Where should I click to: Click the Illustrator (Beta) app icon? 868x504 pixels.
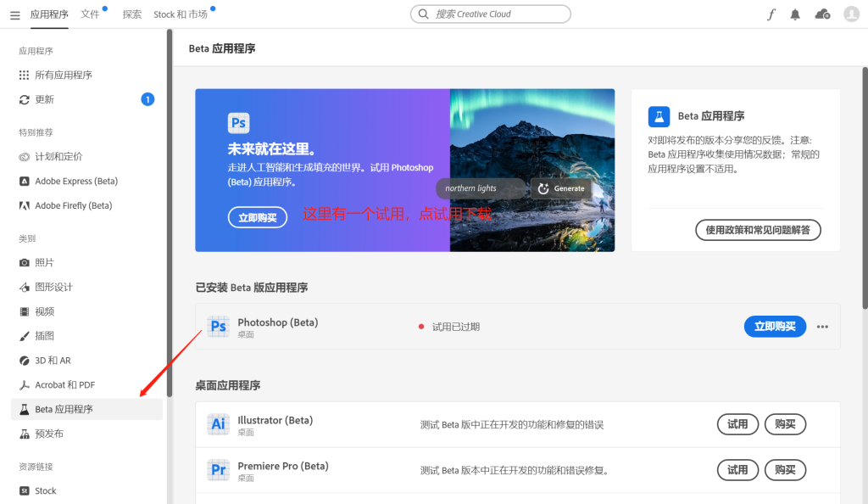point(219,423)
